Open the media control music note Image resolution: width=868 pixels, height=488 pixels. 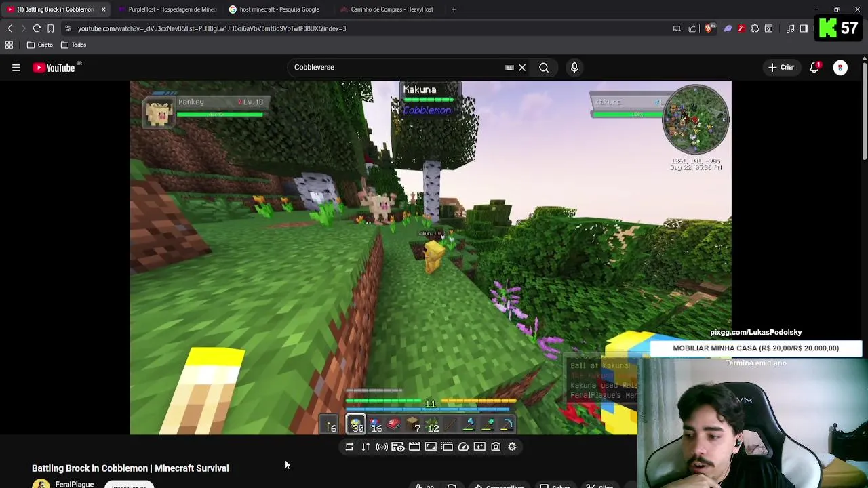coord(791,28)
